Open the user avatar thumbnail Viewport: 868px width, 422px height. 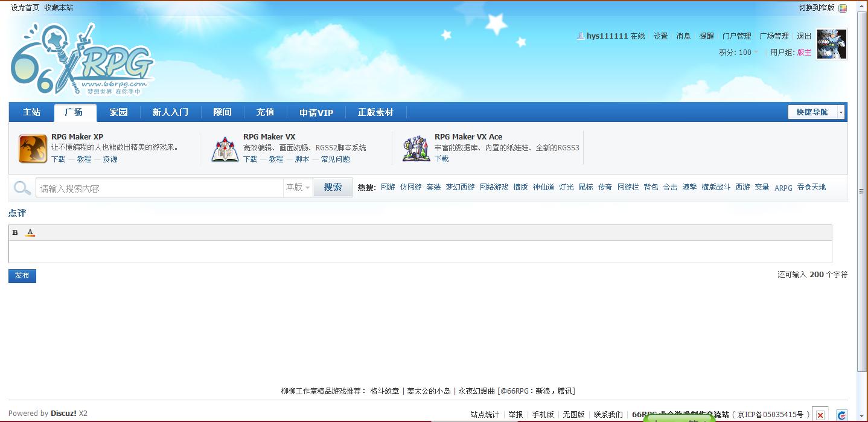[x=832, y=44]
